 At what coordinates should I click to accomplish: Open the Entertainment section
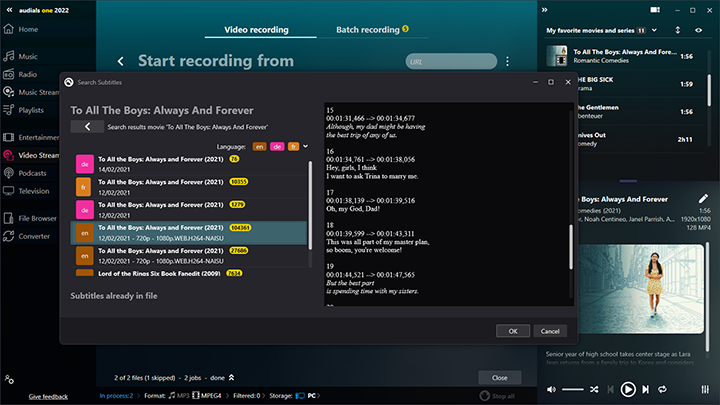click(30, 137)
